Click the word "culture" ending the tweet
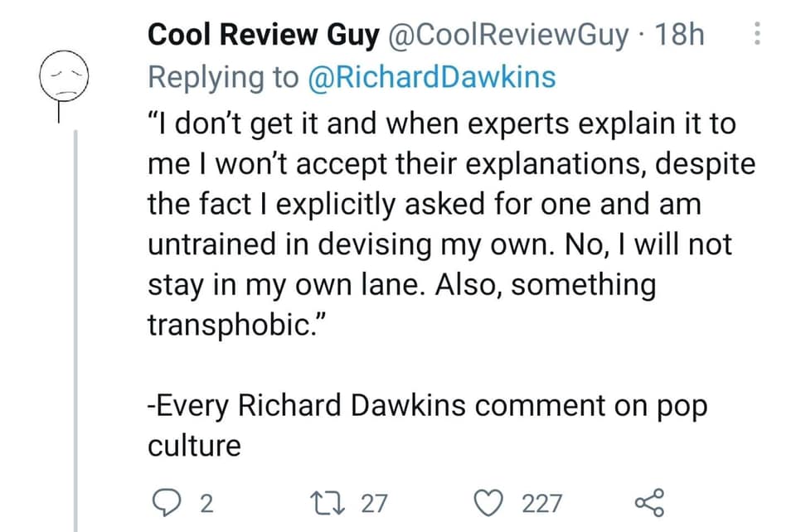 point(194,446)
